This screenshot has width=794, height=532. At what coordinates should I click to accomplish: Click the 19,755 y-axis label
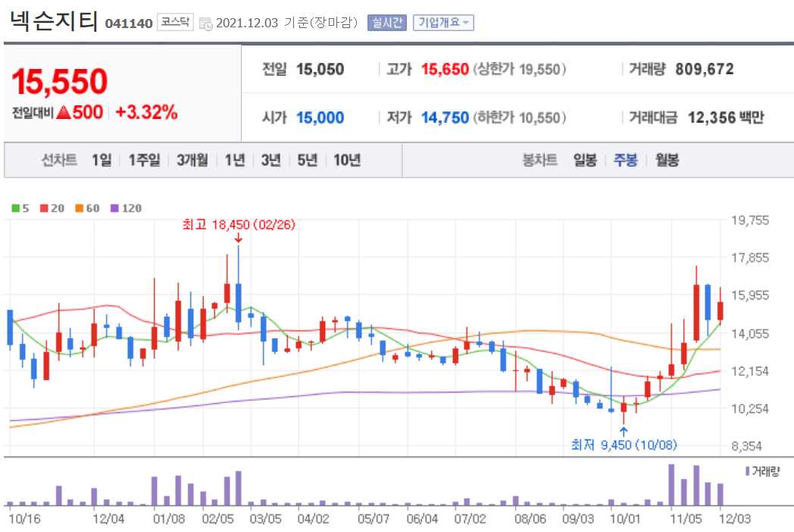tap(750, 221)
